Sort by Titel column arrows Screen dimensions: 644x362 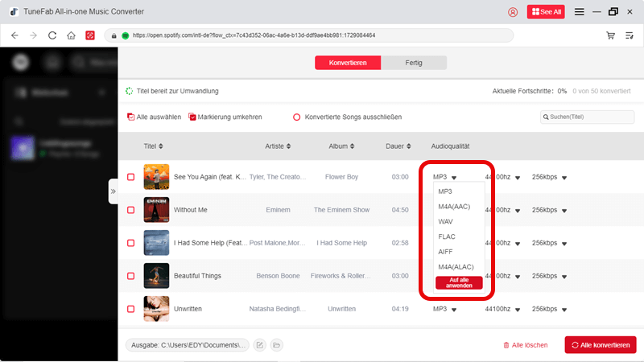(x=160, y=146)
